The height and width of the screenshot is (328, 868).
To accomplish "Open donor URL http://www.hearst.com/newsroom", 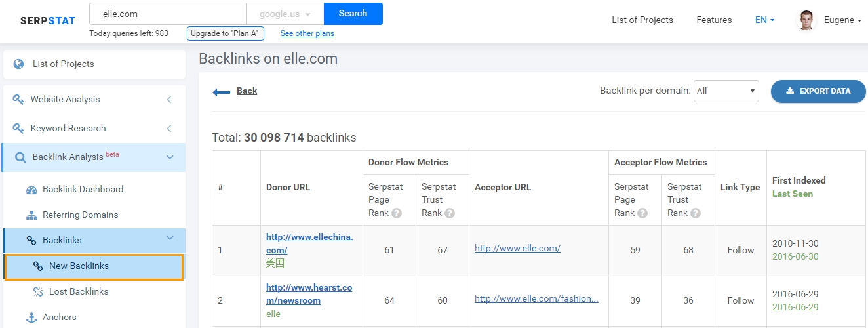I will tap(309, 295).
